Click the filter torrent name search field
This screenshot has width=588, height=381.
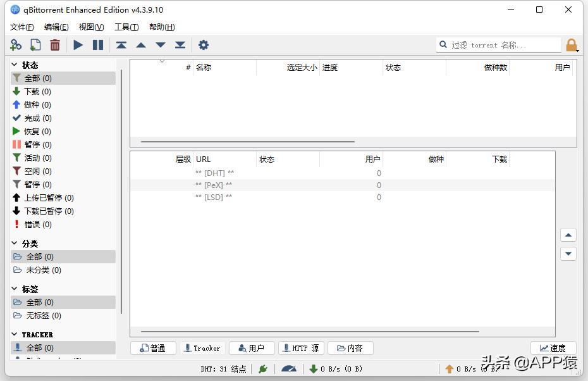click(x=499, y=45)
